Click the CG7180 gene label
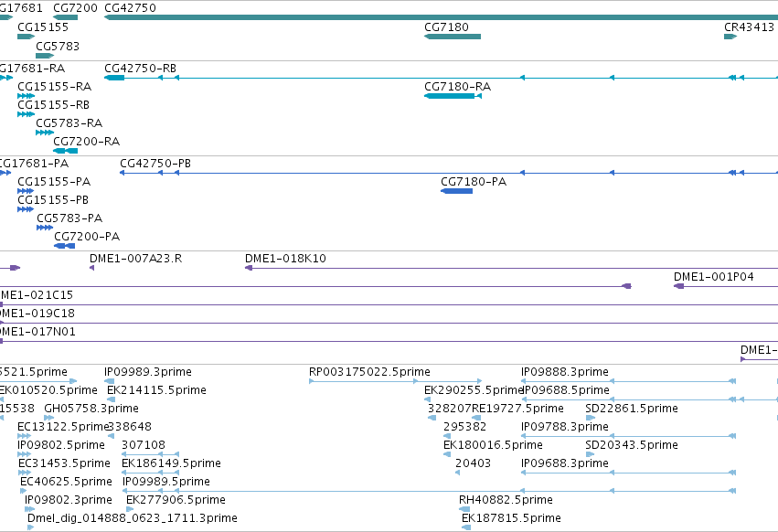Image resolution: width=778 pixels, height=532 pixels. point(446,27)
